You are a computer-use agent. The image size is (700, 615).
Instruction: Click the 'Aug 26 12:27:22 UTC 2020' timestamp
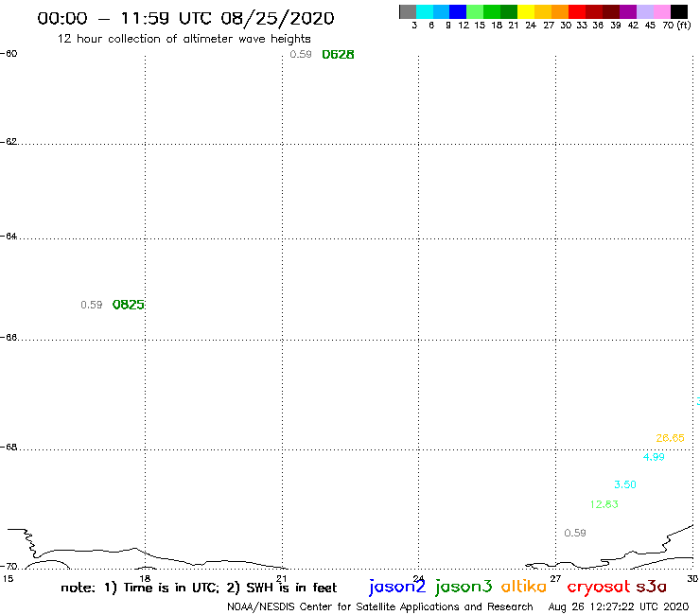[x=619, y=607]
